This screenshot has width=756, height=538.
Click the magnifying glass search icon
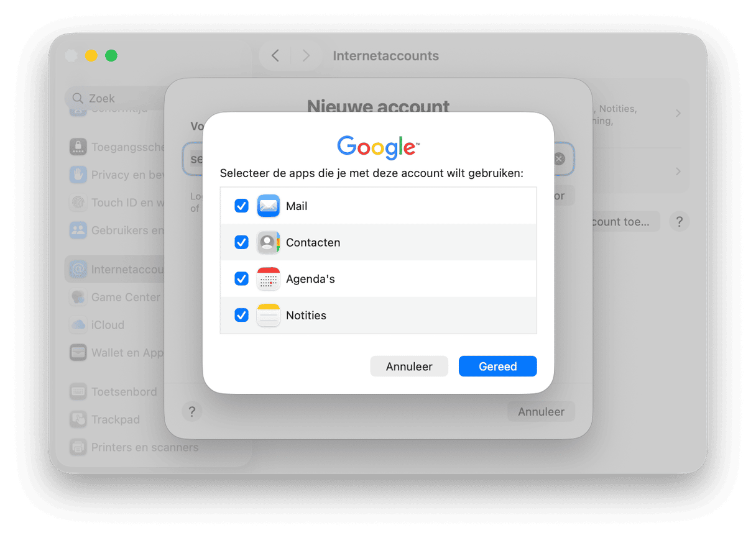78,98
